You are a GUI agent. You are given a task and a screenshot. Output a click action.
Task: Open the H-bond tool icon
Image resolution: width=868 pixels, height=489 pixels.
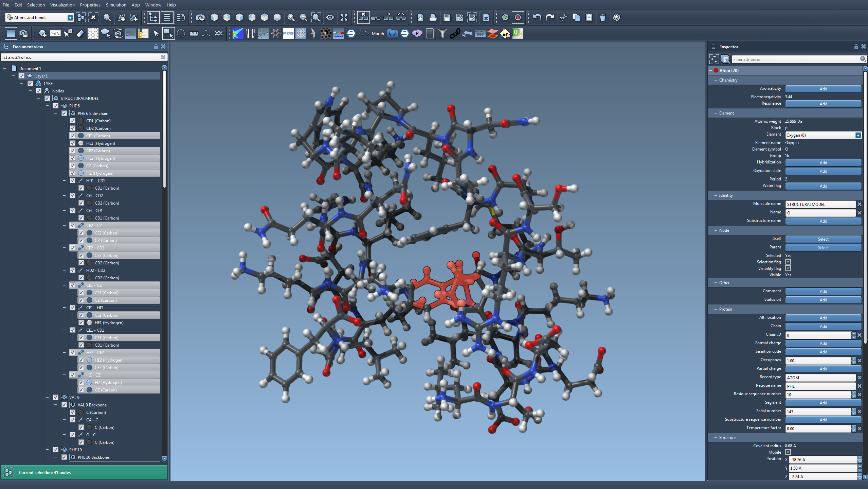pyautogui.click(x=339, y=33)
